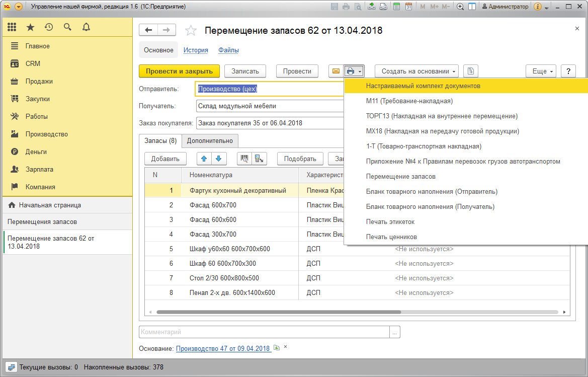The height and width of the screenshot is (377, 588).
Task: Click the table's horizontal scrollbar
Action: click(279, 312)
